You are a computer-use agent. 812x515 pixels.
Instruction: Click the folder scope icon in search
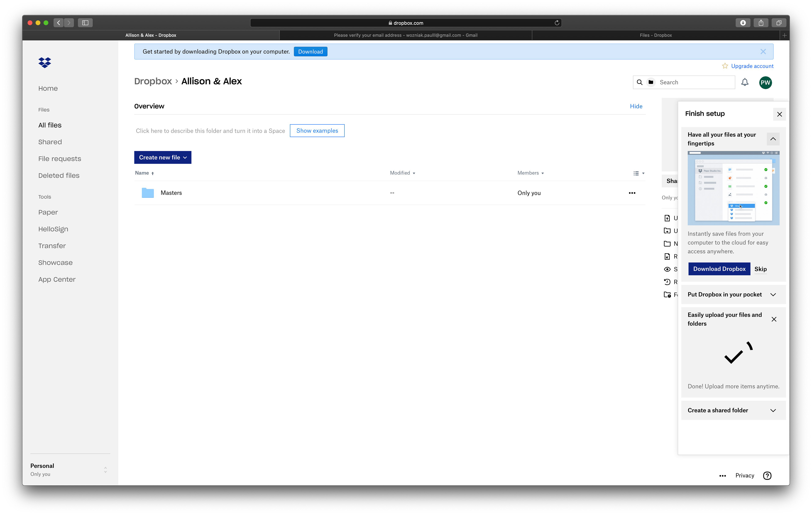(651, 82)
